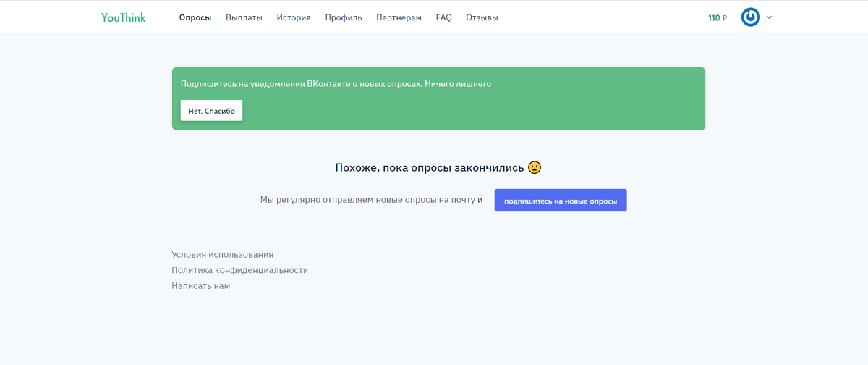868x365 pixels.
Task: Open Политика конфиденциальности link
Action: (239, 270)
